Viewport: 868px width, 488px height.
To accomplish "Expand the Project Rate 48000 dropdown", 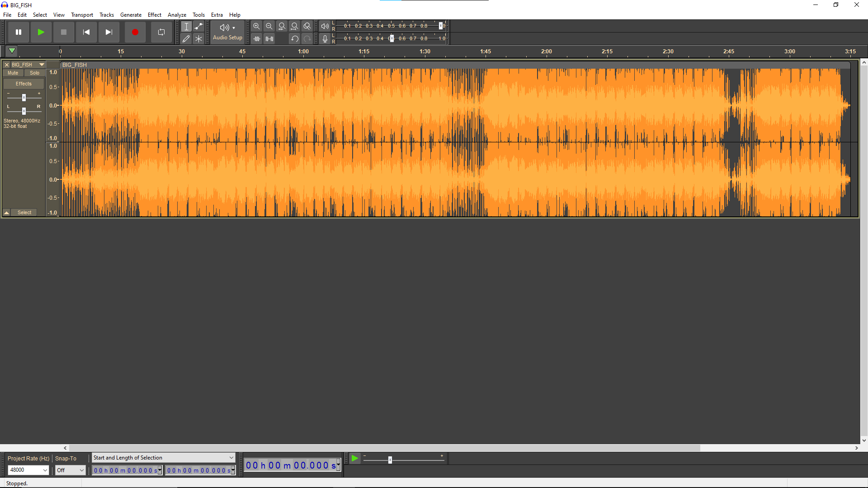I will pos(45,470).
